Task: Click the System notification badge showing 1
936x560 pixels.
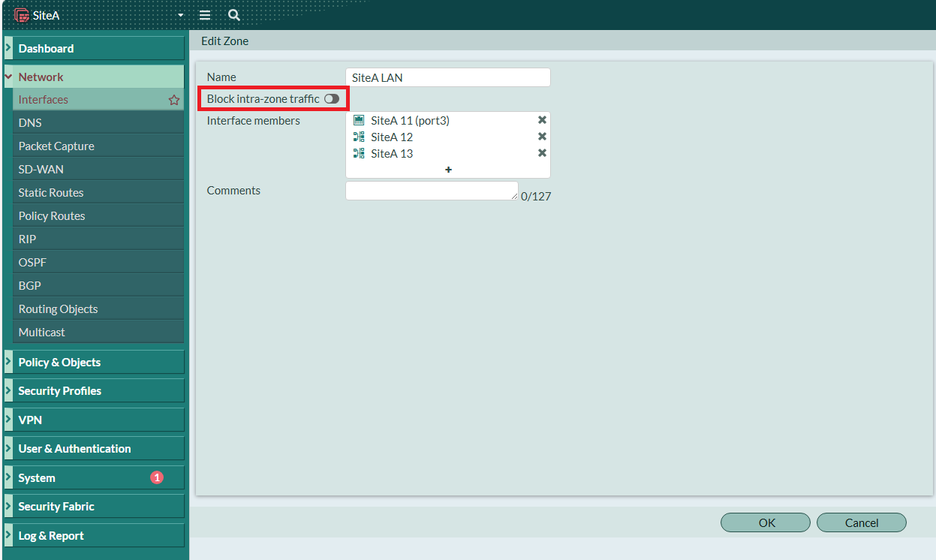Action: pos(157,477)
